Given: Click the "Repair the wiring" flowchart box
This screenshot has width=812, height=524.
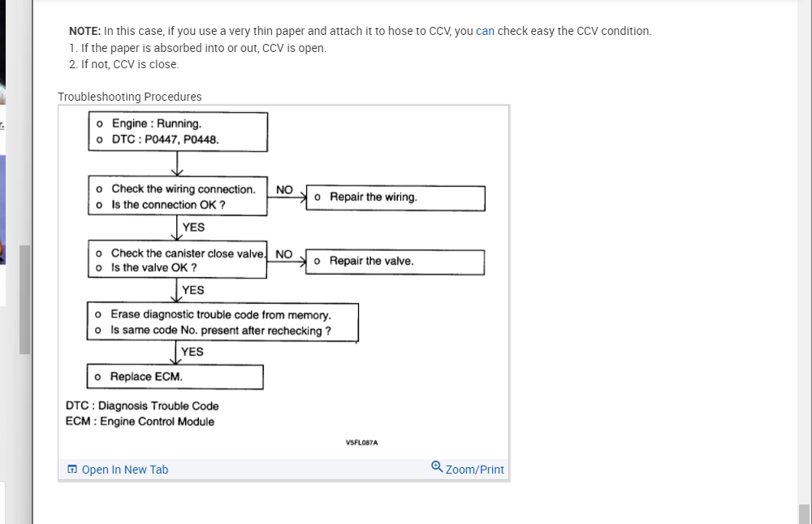Looking at the screenshot, I should coord(395,197).
